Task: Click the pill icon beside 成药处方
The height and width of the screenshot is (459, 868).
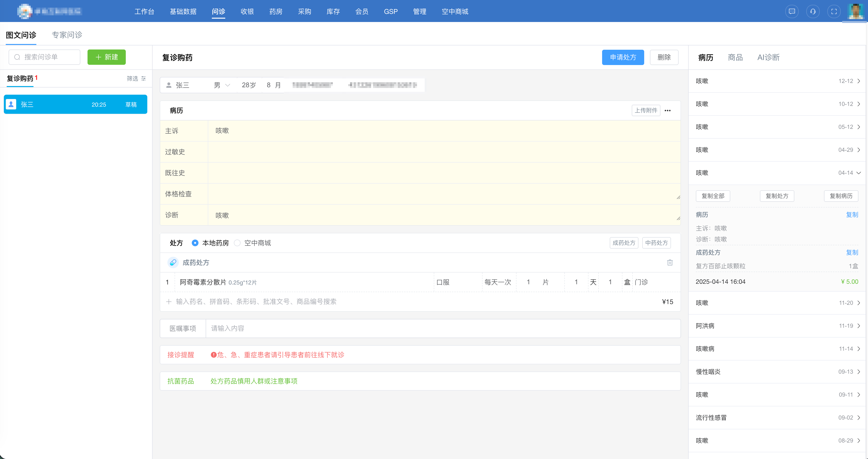Action: coord(173,262)
